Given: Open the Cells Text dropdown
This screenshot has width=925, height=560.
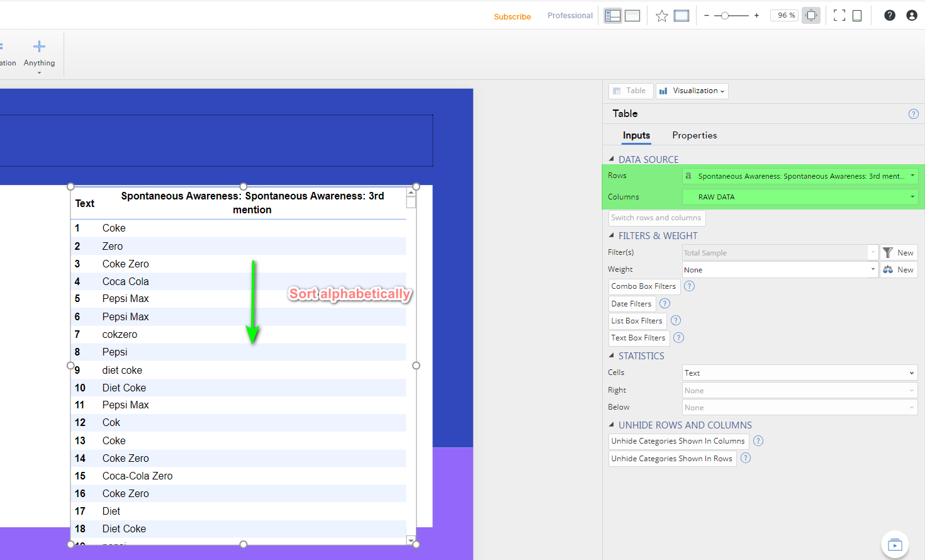Looking at the screenshot, I should point(800,373).
